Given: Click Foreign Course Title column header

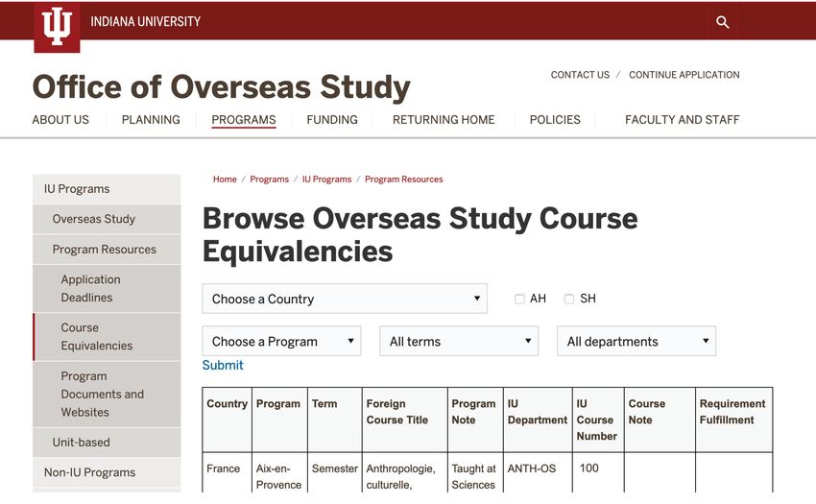Looking at the screenshot, I should click(x=405, y=420).
